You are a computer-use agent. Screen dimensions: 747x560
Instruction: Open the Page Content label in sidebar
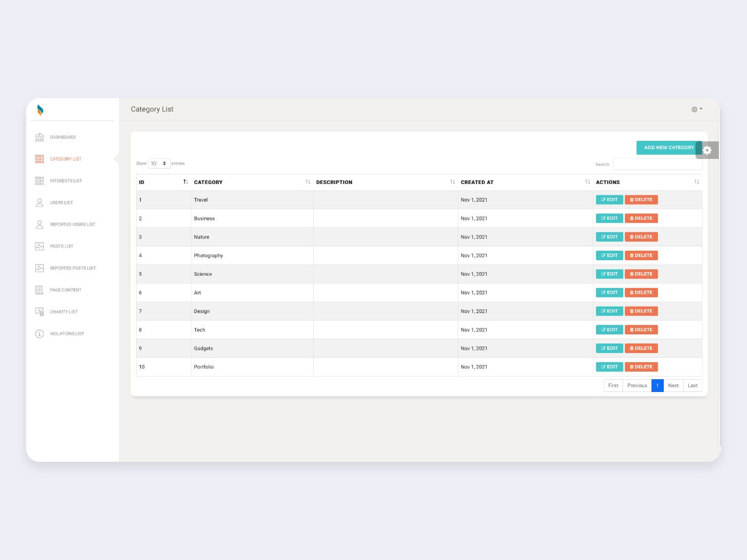66,291
